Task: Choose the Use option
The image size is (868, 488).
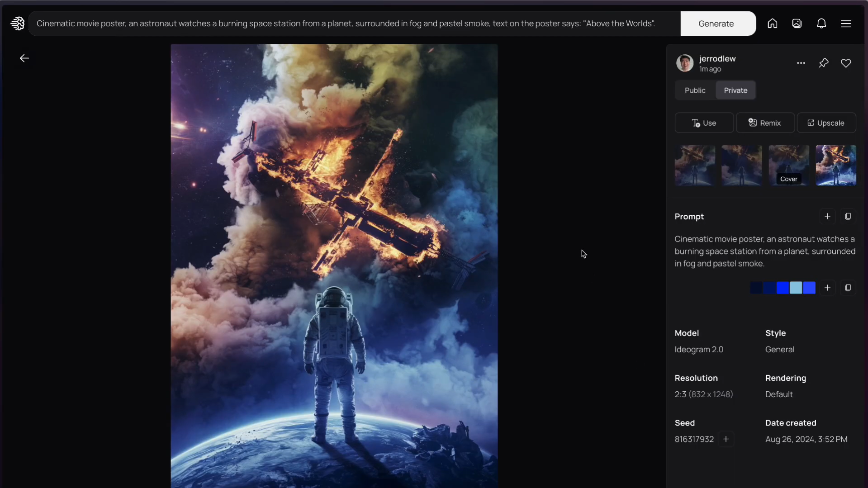Action: [704, 123]
